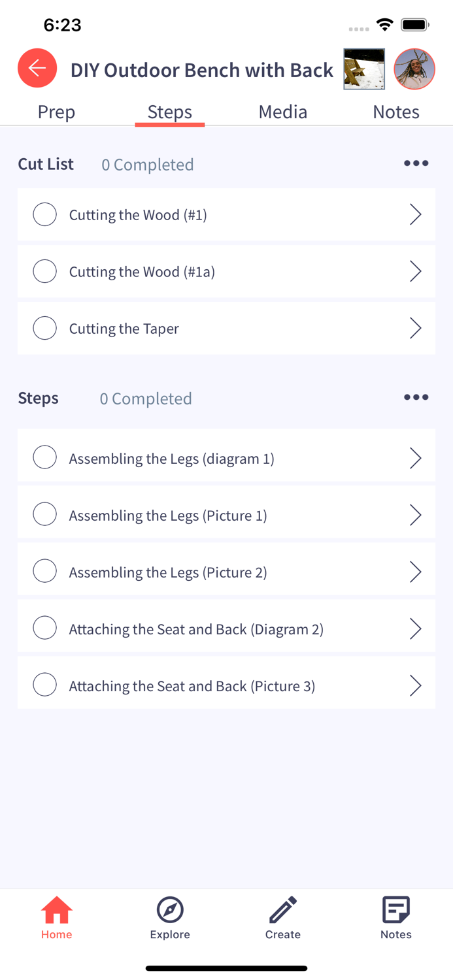Expand Cutting the Wood (#1a) chevron
This screenshot has width=453, height=980.
click(415, 271)
